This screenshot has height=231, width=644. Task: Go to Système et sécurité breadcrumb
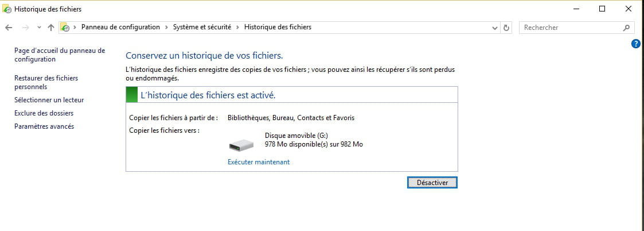pos(202,28)
